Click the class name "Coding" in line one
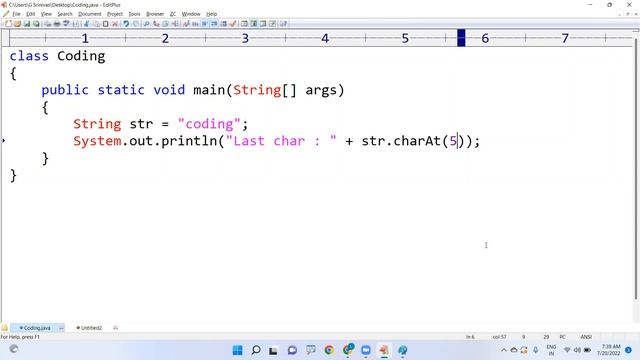Screen dimensions: 640x360 point(81,56)
